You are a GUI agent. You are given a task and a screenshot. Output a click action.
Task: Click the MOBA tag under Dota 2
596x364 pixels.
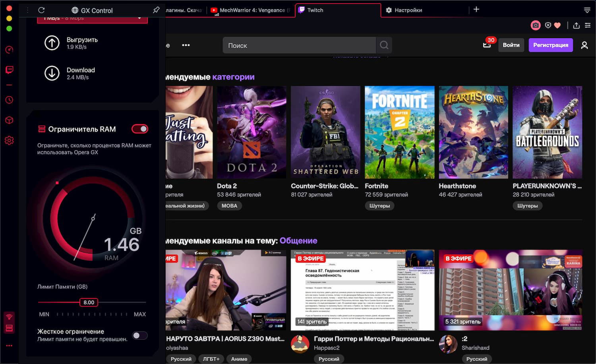tap(229, 206)
